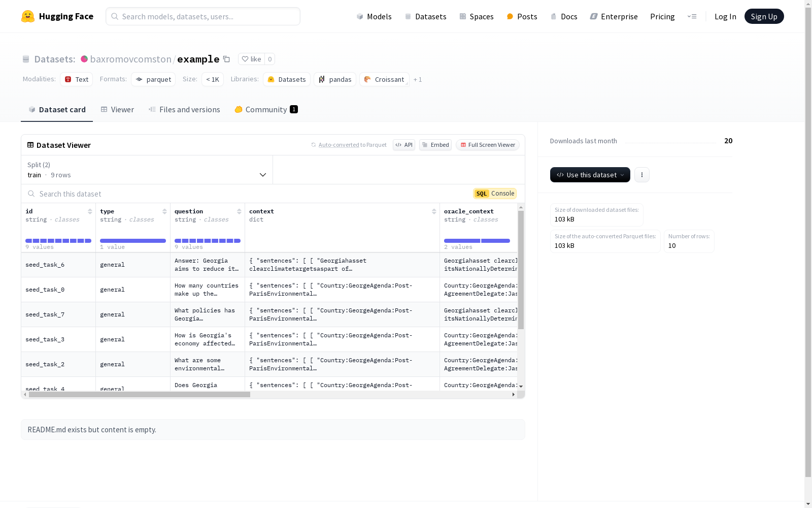
Task: Select the seed_task_6 cell
Action: pyautogui.click(x=58, y=265)
